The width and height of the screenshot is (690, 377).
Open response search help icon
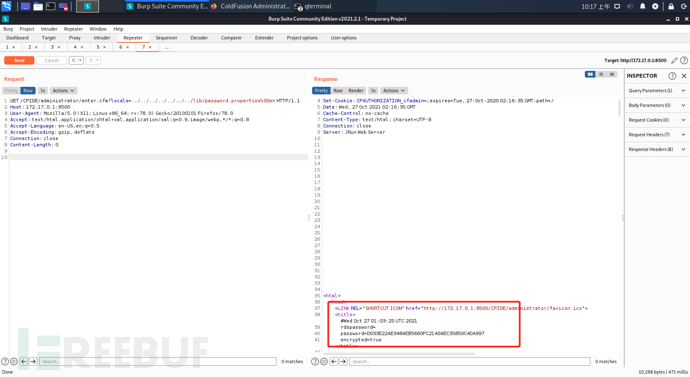(x=315, y=361)
